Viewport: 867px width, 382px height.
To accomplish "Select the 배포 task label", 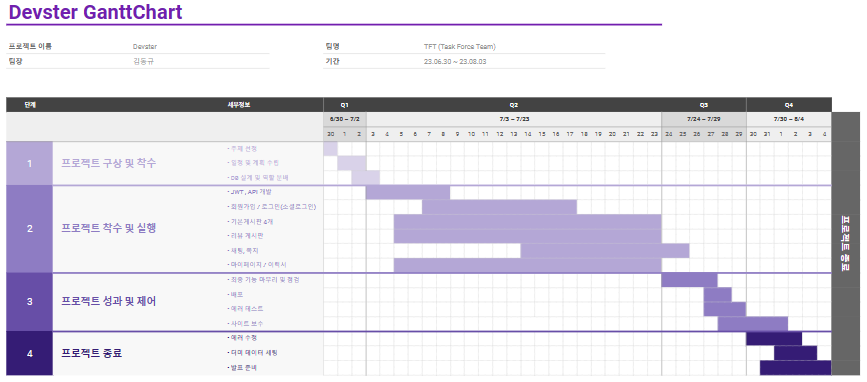I will coord(236,295).
